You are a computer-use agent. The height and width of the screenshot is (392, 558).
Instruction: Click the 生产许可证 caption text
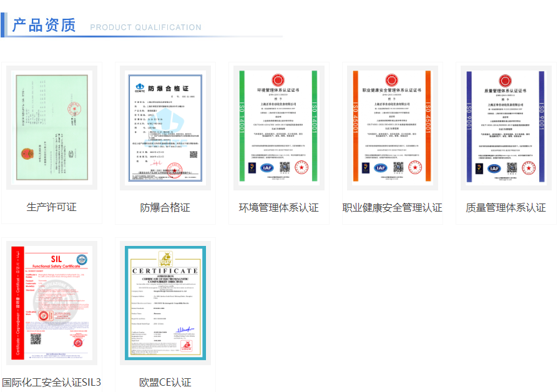[x=52, y=207]
